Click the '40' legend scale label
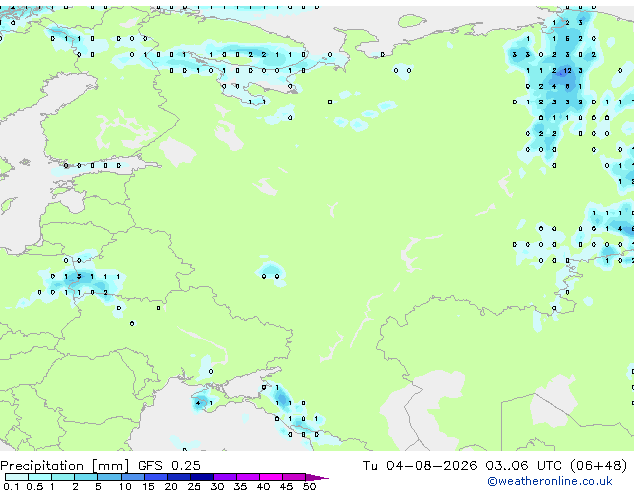This screenshot has width=634, height=490. point(263,486)
